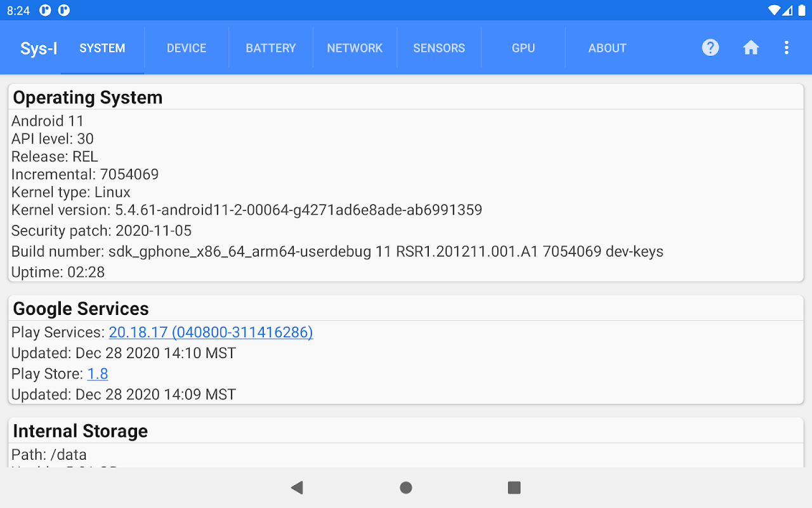
Task: Tap the cellular signal icon in status bar
Action: (x=787, y=10)
